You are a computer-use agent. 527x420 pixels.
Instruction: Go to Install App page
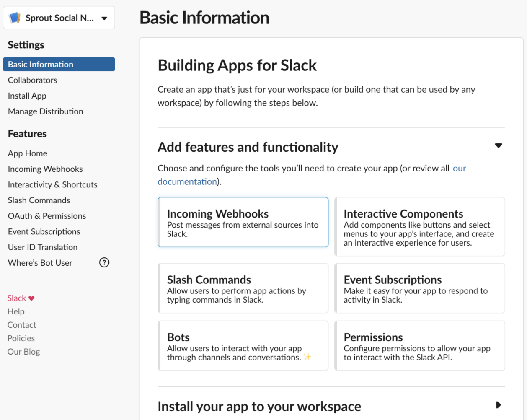[27, 96]
